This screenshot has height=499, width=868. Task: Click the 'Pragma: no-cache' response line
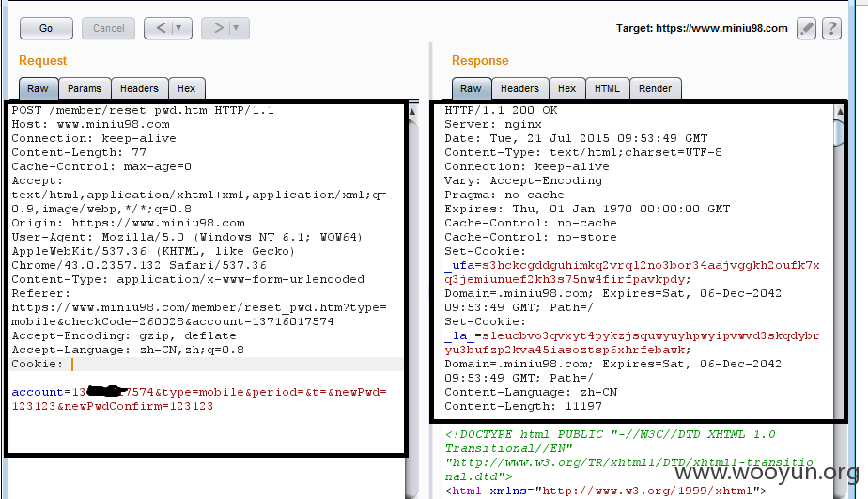(x=504, y=195)
